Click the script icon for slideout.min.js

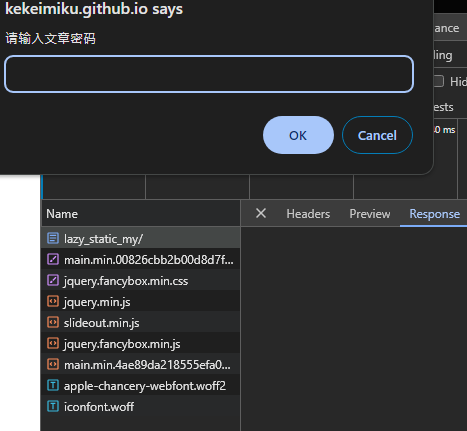click(53, 322)
